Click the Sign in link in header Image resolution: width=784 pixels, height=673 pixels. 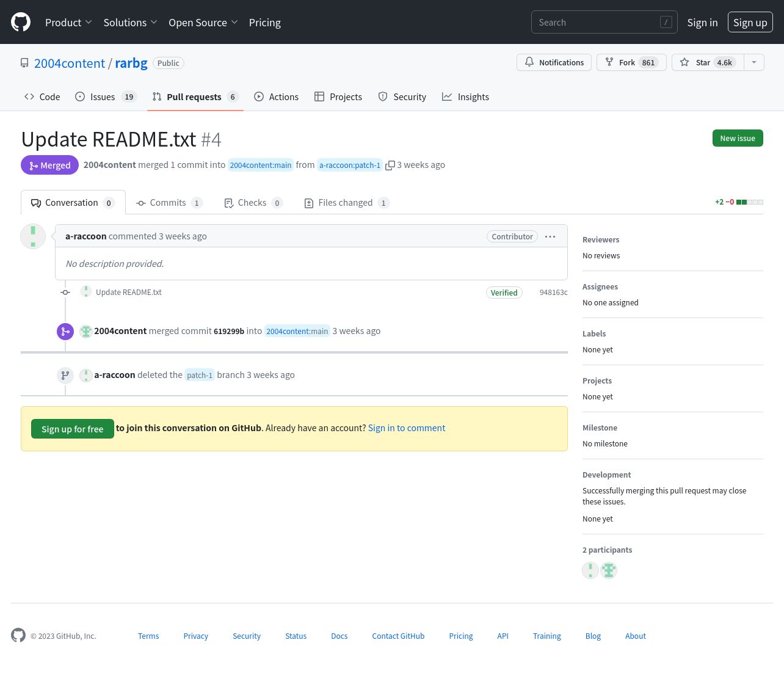(702, 22)
